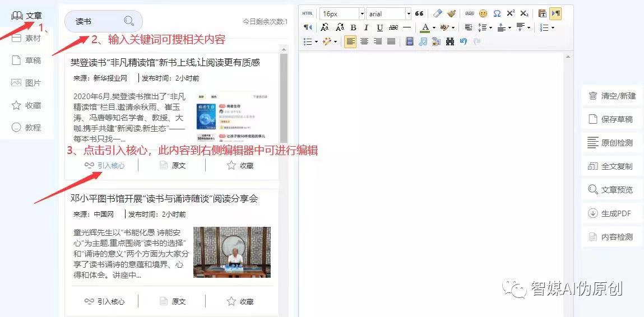The width and height of the screenshot is (644, 317).
Task: Toggle left-to-right text direction
Action: 555,13
